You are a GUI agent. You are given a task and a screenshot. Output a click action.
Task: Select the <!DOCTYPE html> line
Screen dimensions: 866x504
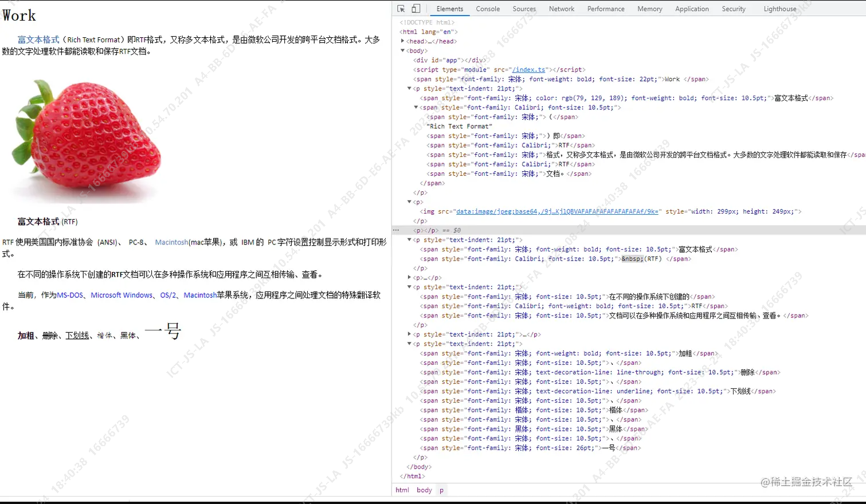(427, 22)
